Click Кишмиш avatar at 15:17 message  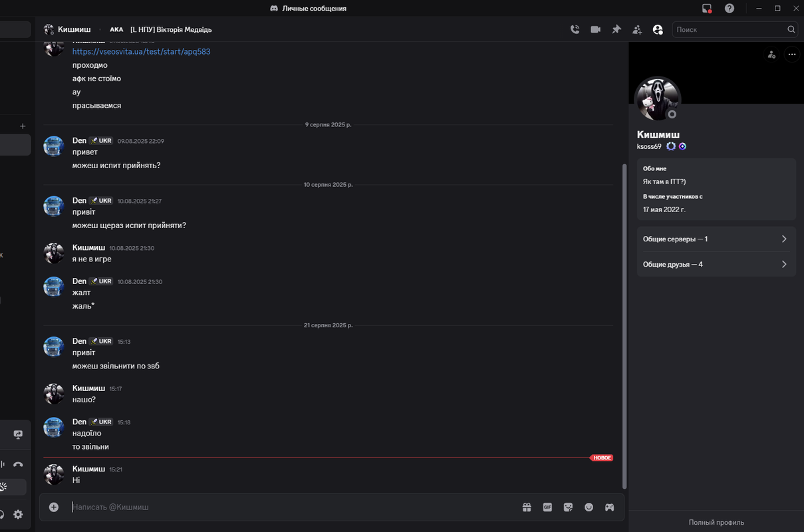click(54, 394)
